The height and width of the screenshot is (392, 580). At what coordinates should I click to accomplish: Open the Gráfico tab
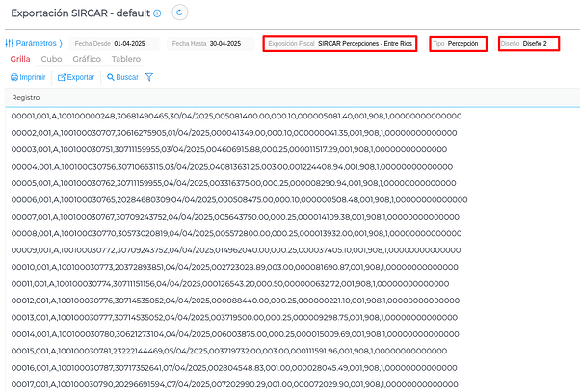click(87, 59)
